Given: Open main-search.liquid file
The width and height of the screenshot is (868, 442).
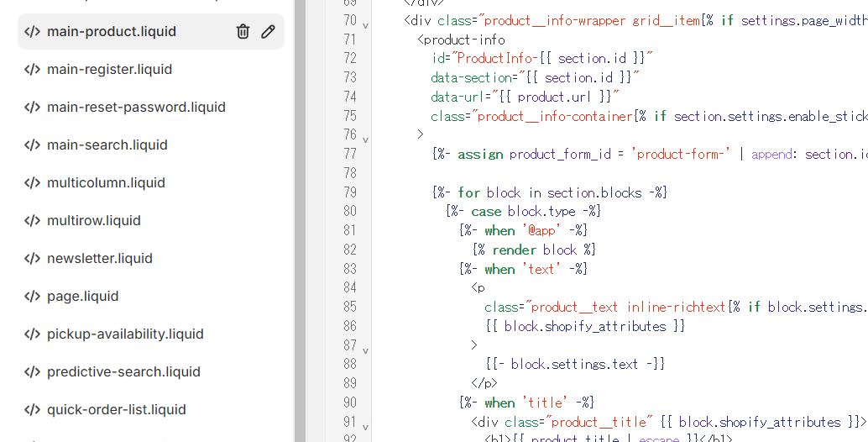Looking at the screenshot, I should coord(107,145).
